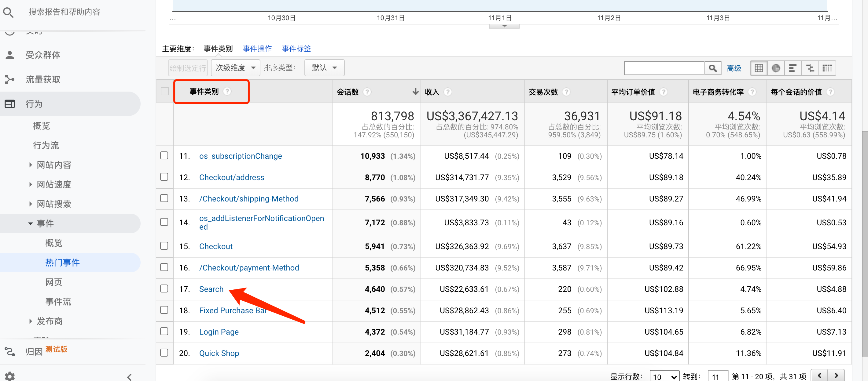
Task: Expand the 网站速度 tree item
Action: [x=31, y=184]
